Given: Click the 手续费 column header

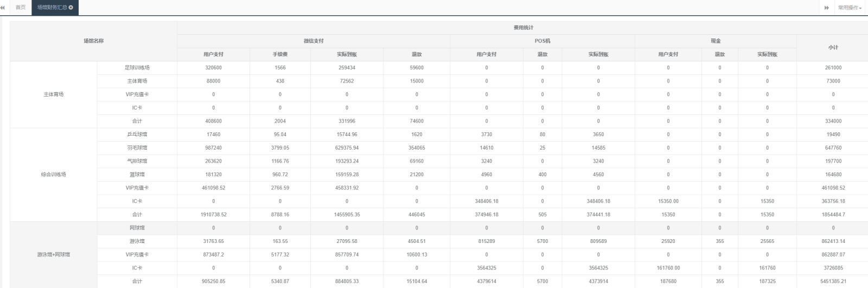Looking at the screenshot, I should 280,54.
